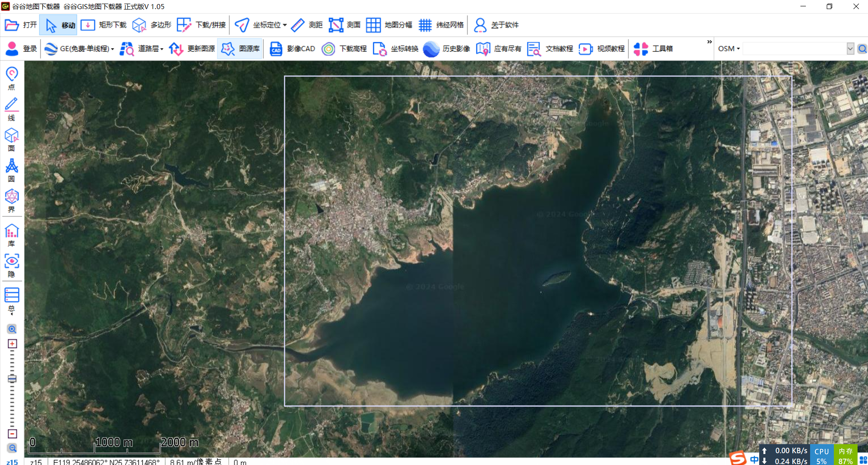This screenshot has width=868, height=465.
Task: Open the 测面 area measurement tool
Action: point(345,25)
